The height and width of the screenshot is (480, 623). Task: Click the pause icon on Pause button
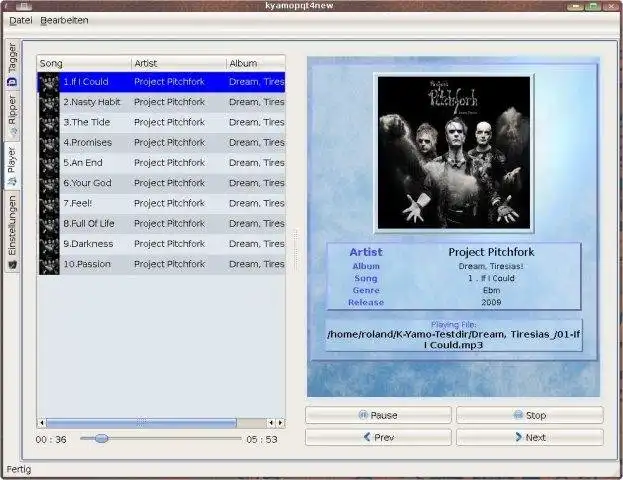click(363, 415)
